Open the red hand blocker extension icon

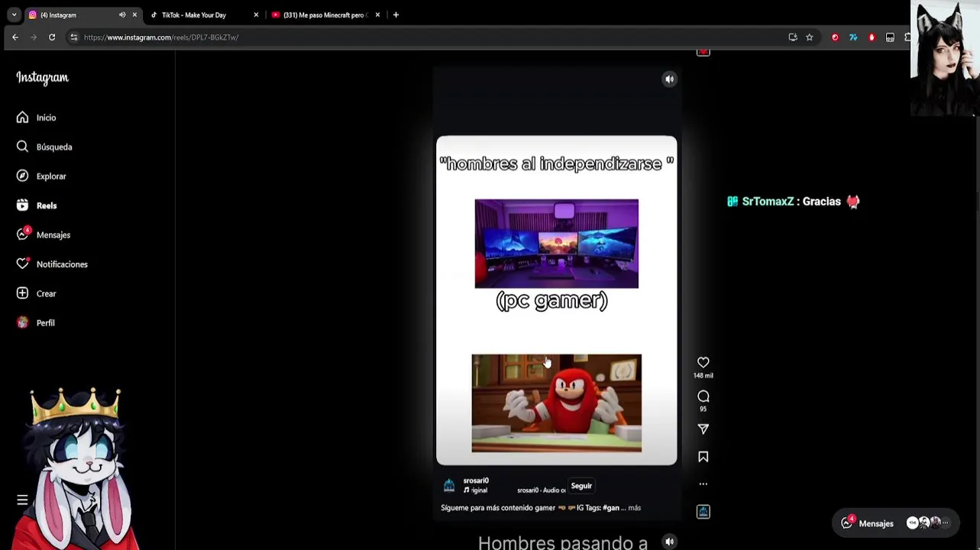pos(872,37)
